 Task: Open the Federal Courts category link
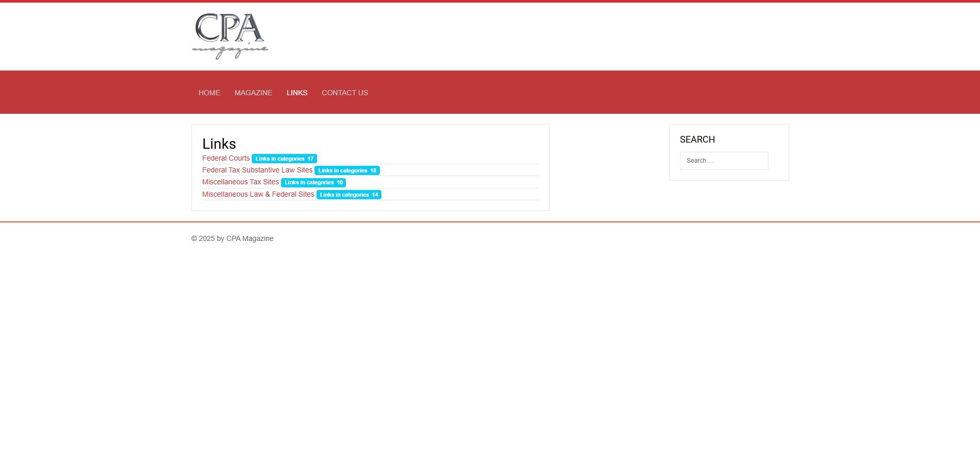click(225, 158)
